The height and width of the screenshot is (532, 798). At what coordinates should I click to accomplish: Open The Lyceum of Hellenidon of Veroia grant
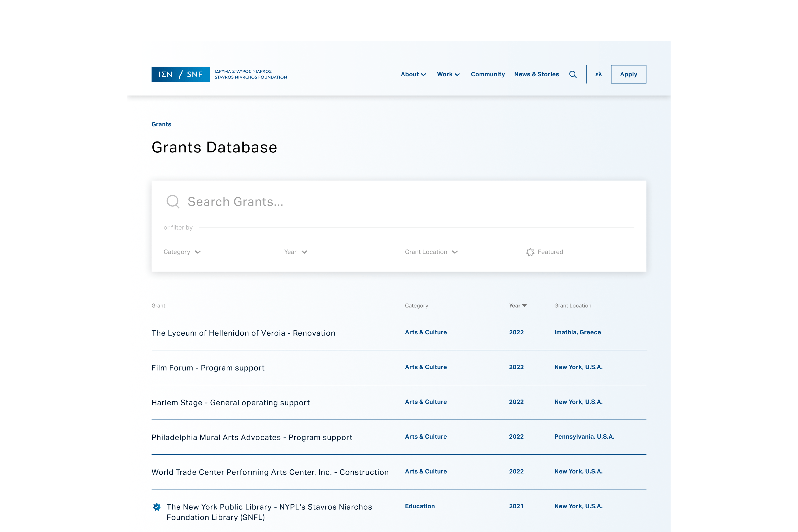pyautogui.click(x=243, y=333)
